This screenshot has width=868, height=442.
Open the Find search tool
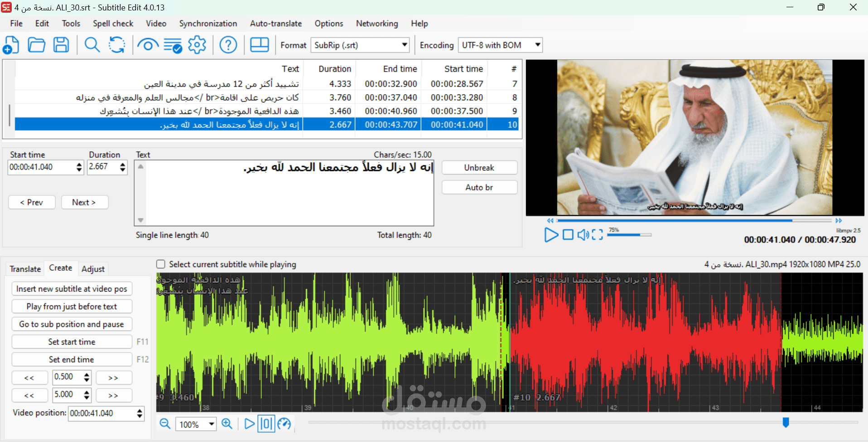92,44
